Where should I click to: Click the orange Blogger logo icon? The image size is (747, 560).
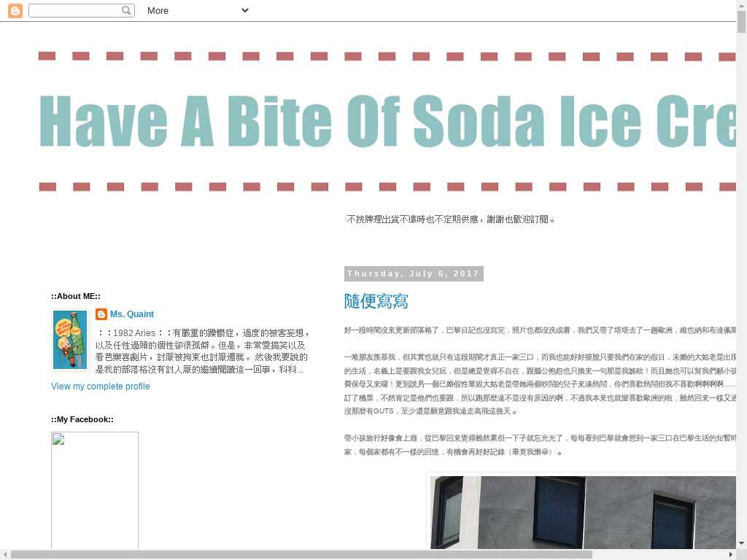15,10
